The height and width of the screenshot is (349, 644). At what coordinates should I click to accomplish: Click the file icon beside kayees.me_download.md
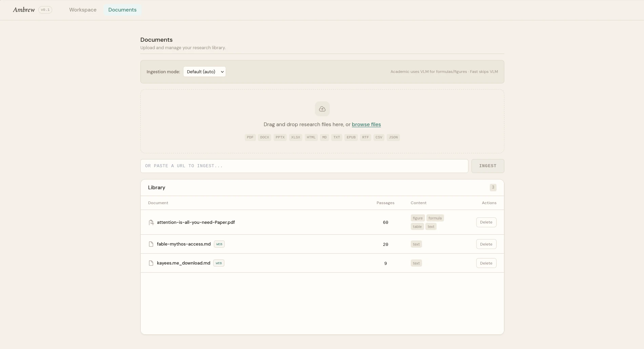[151, 263]
